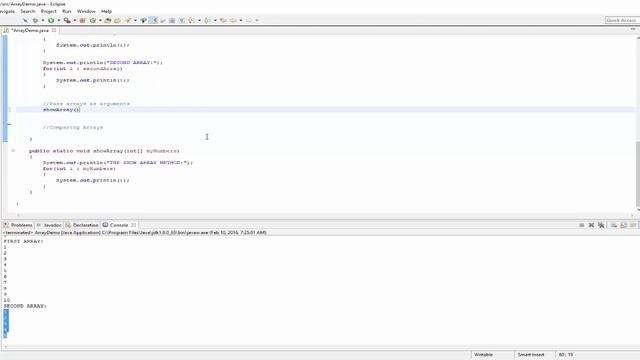640x360 pixels.
Task: Click the "FIRST ARRAY:" console output line
Action: click(x=23, y=241)
